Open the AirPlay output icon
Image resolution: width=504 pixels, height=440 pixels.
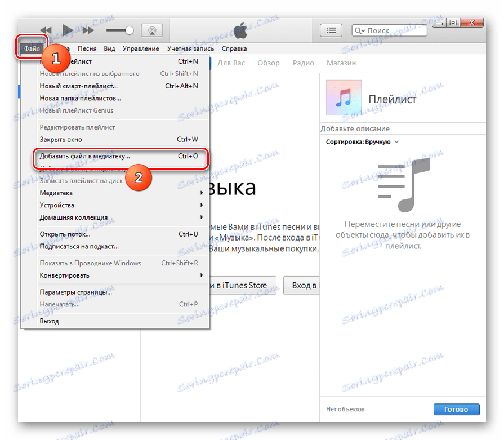click(152, 30)
